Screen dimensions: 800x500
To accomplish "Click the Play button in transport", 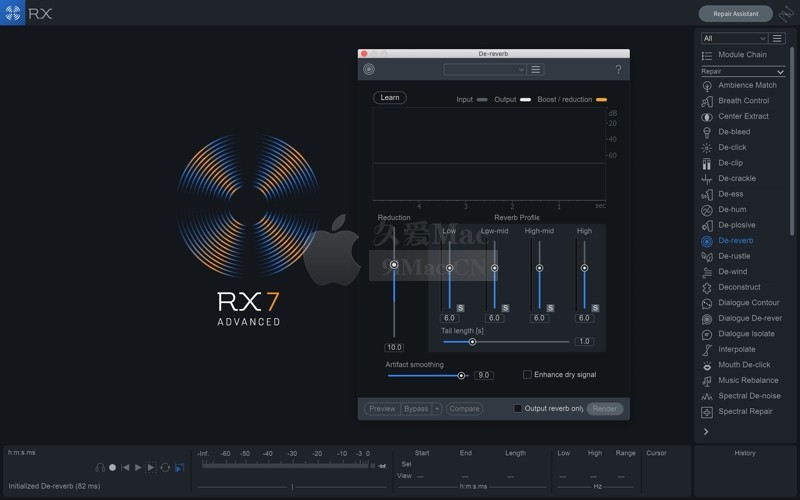I will pyautogui.click(x=138, y=467).
